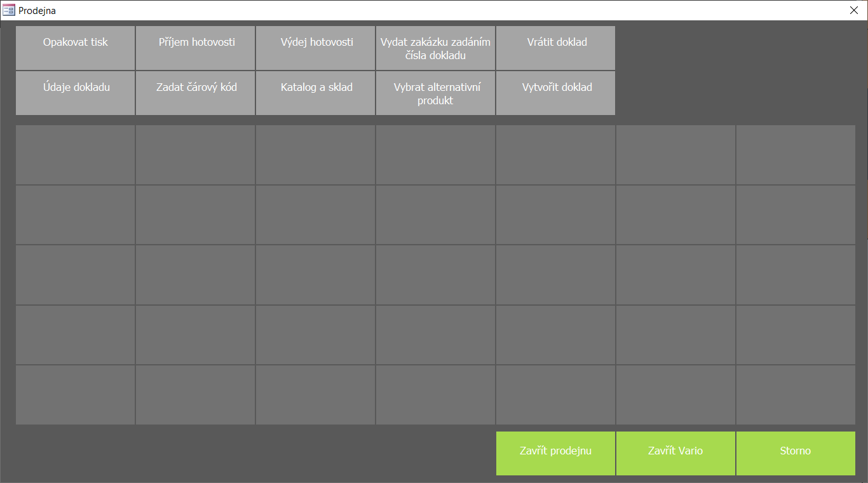Open Údaje dokladu

pos(75,93)
